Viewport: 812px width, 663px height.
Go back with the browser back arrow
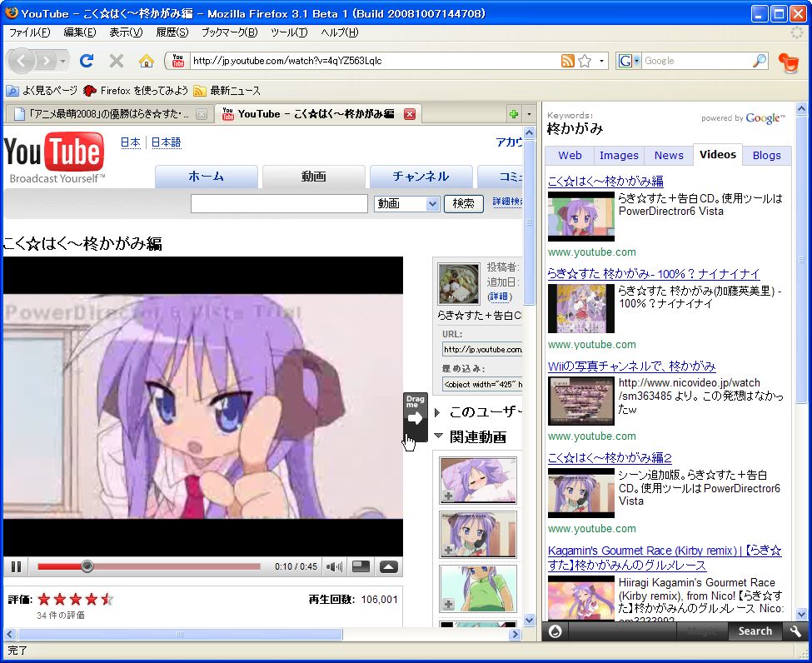click(x=21, y=61)
